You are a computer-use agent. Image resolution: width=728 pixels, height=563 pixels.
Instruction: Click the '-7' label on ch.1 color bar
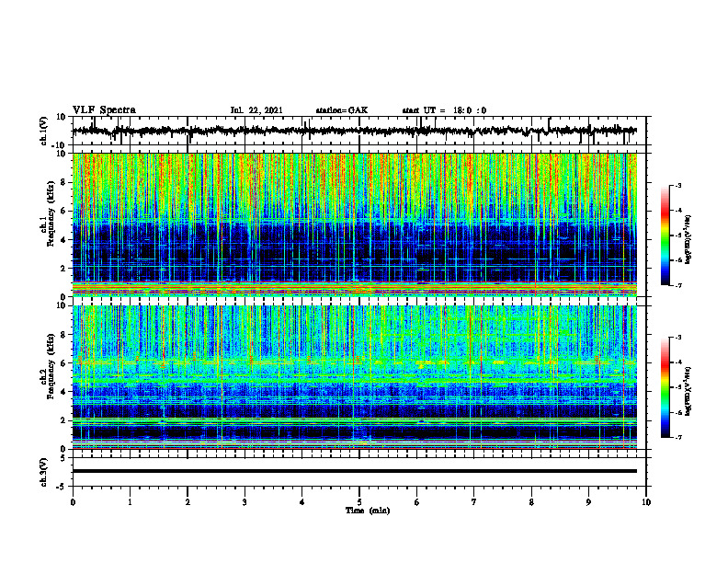tap(677, 285)
